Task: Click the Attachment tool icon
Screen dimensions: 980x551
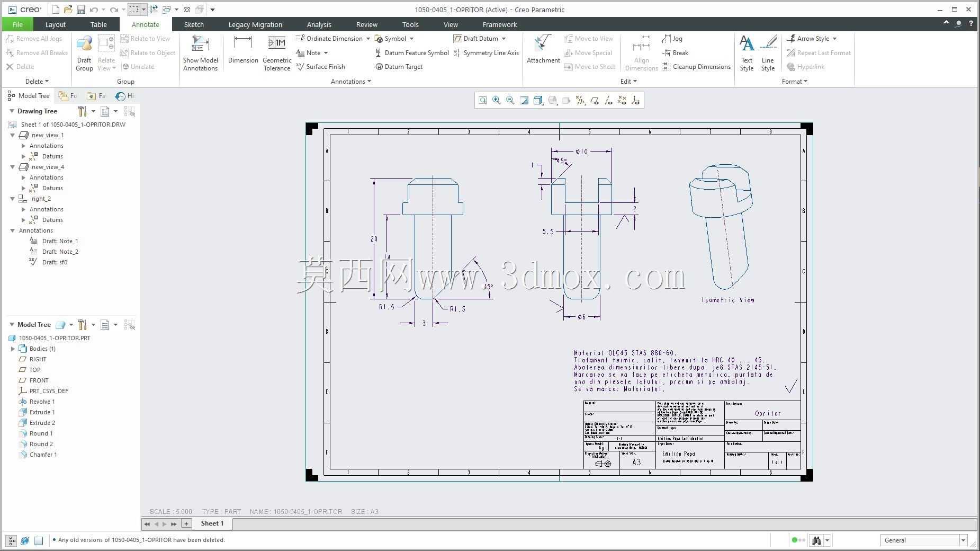Action: [543, 50]
